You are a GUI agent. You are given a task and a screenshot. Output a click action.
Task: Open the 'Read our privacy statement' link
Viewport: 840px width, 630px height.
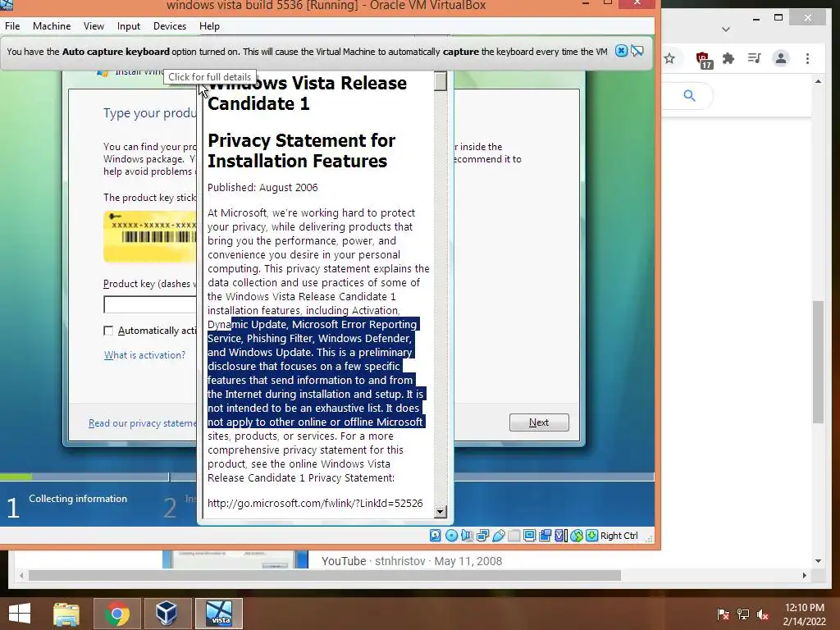pos(143,423)
